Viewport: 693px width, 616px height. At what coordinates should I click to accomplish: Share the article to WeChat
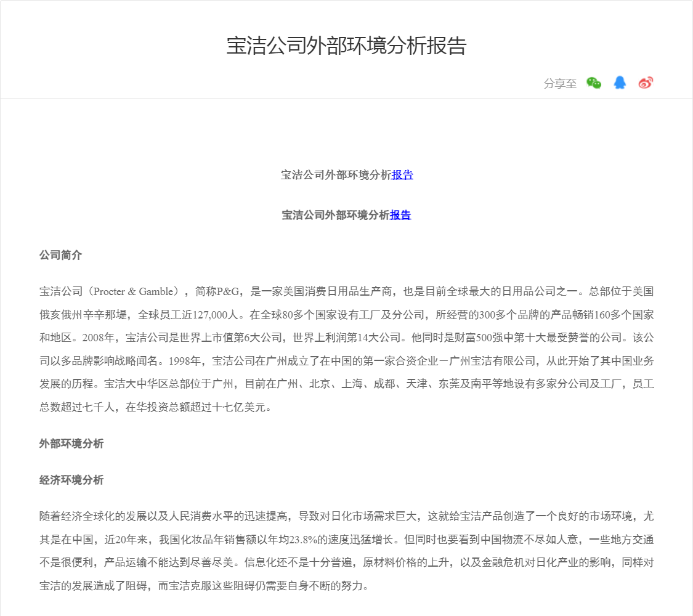tap(594, 83)
